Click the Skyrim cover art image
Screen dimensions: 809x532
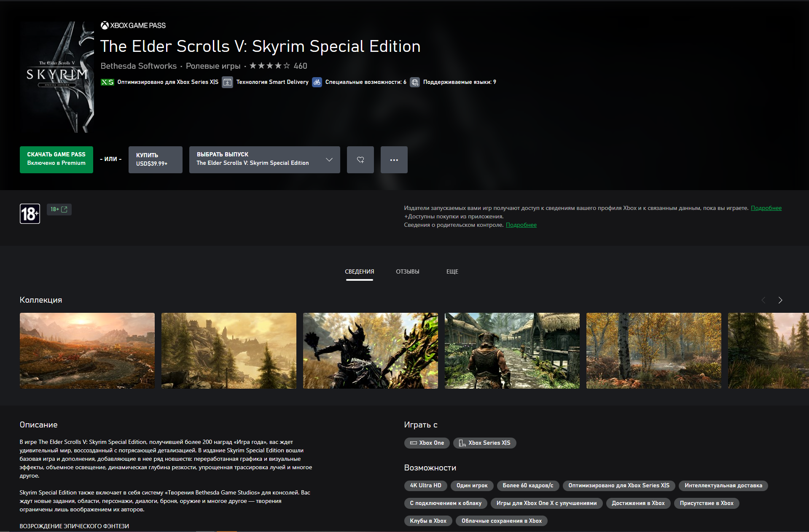pos(57,77)
